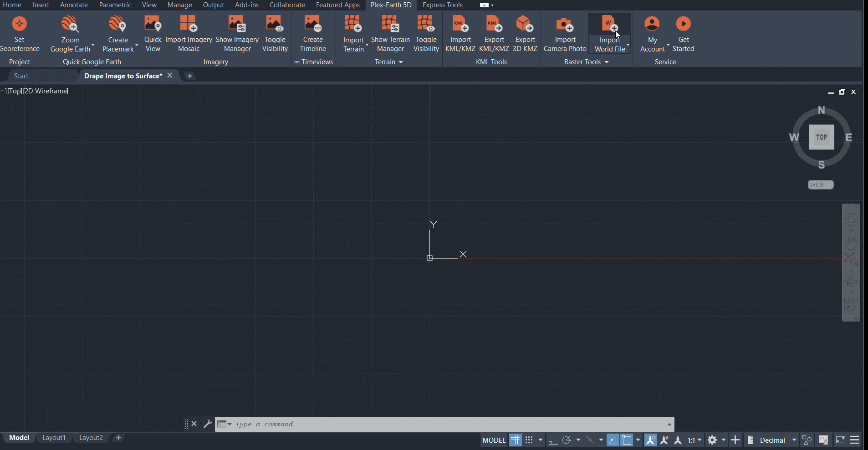Open My Account in Service panel
Screen dimensions: 868x450
click(x=652, y=34)
